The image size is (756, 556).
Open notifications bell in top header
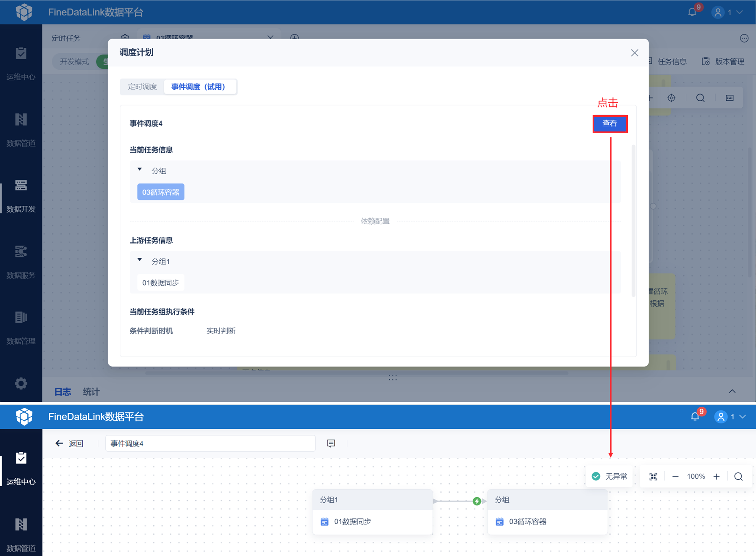pyautogui.click(x=692, y=12)
